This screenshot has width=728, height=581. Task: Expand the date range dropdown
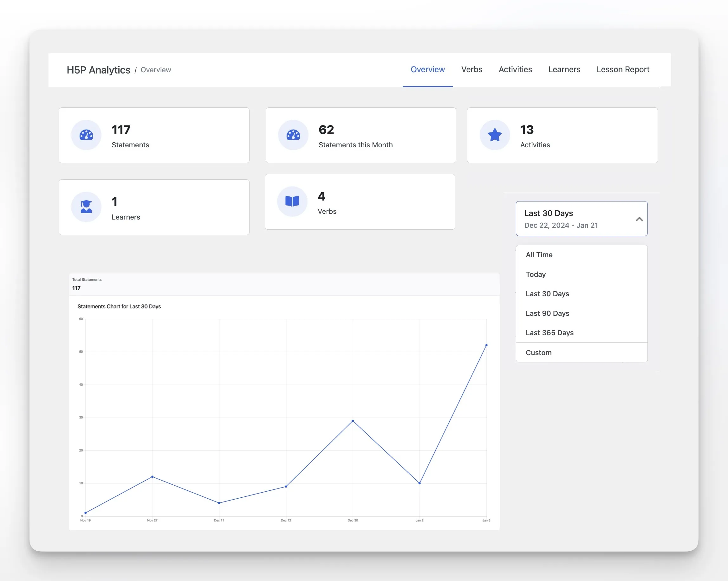(582, 218)
